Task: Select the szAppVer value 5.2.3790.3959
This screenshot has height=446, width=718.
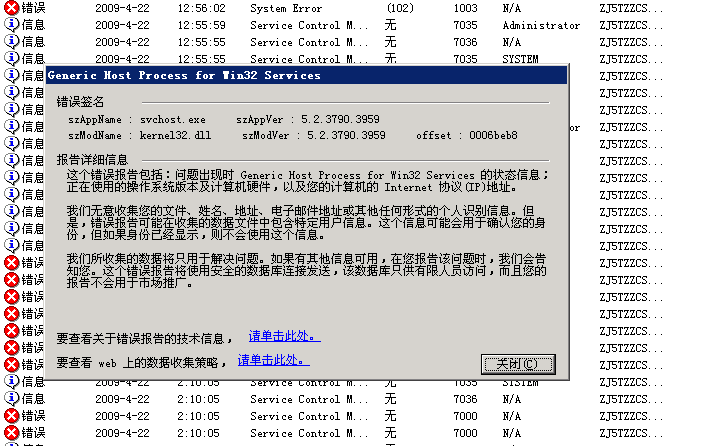Action: coord(340,120)
